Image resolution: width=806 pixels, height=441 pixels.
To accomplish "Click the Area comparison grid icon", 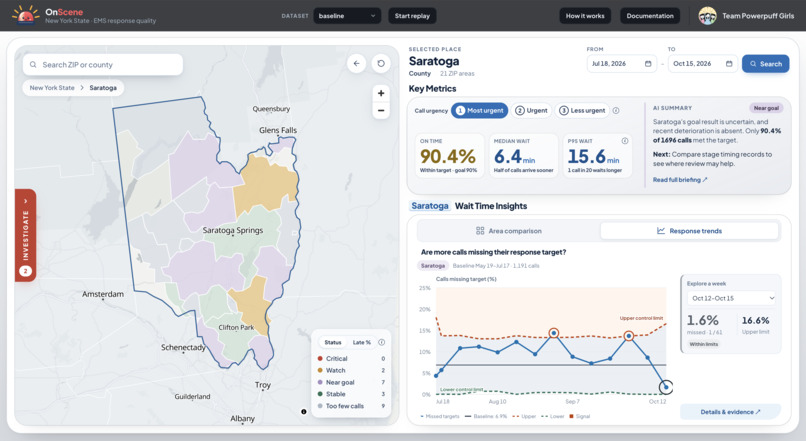I will 480,231.
